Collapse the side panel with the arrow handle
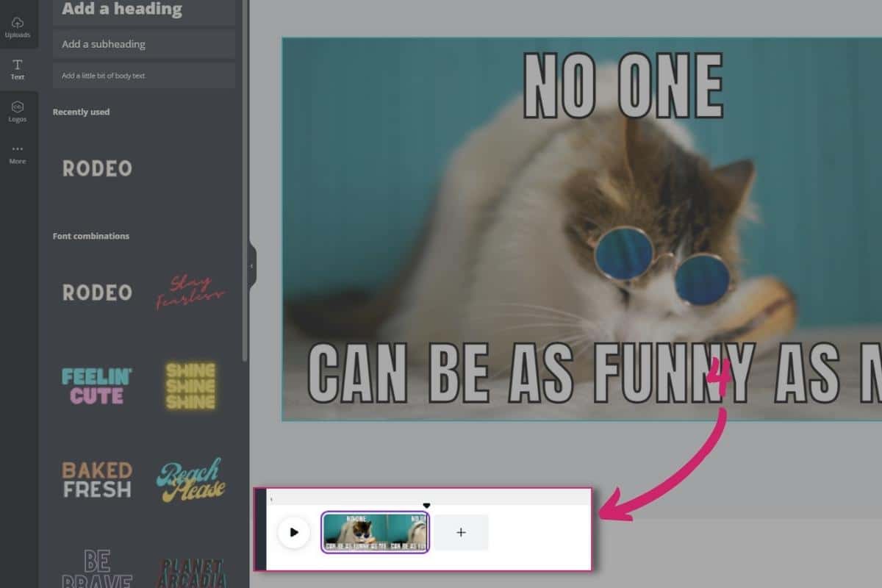Screen dimensions: 882x588 (252, 266)
